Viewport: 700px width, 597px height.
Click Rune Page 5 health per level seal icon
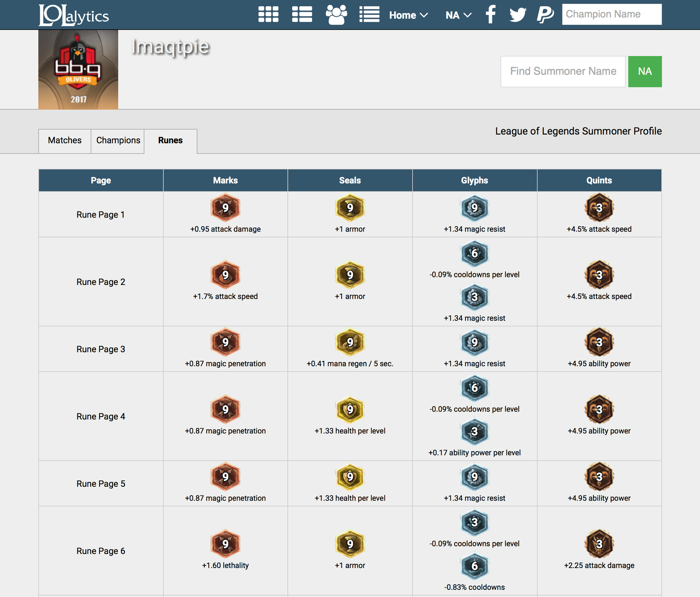pos(350,476)
